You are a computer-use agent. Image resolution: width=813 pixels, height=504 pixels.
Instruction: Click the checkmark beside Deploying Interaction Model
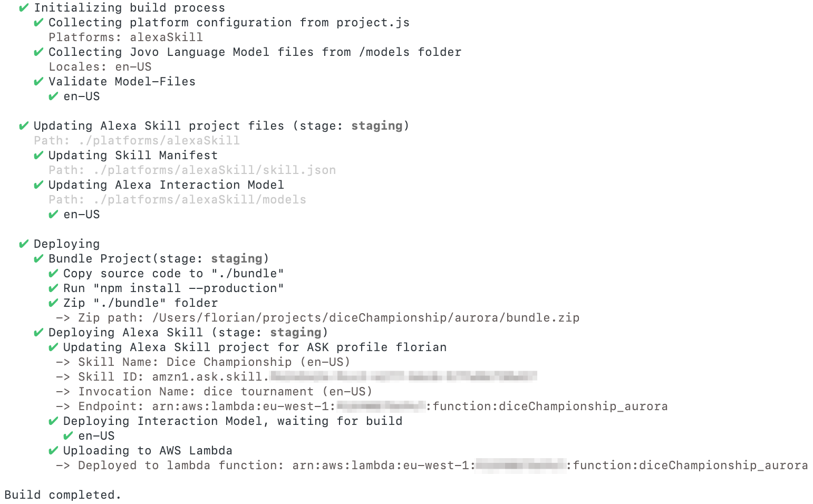click(53, 421)
